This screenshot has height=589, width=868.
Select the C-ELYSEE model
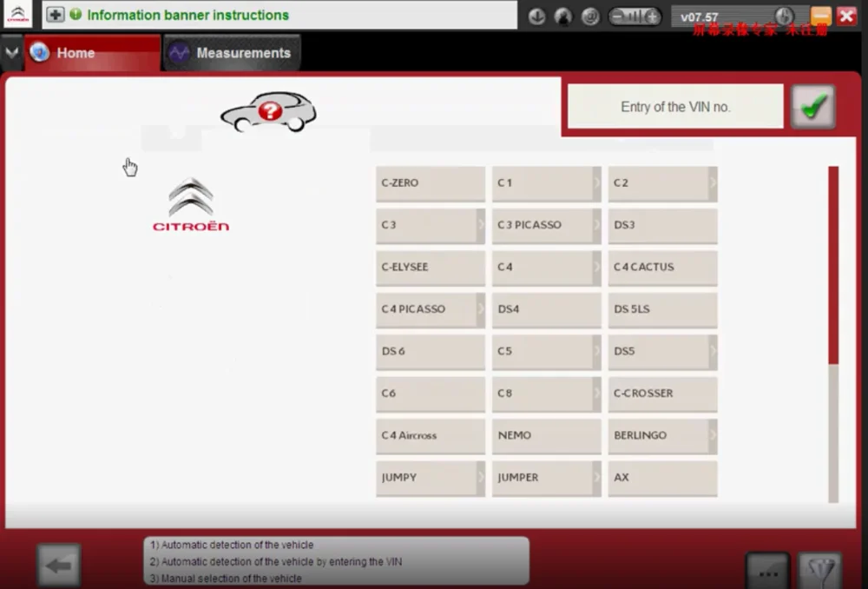[431, 268]
